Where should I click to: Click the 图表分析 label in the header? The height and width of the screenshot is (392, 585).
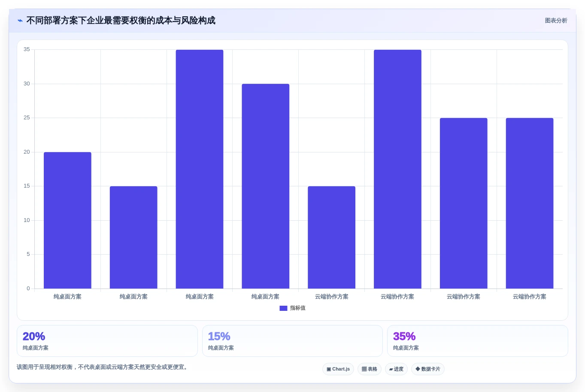point(556,21)
